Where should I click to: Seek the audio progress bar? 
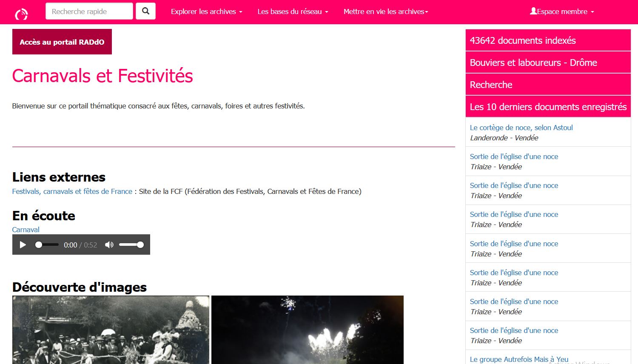point(47,245)
